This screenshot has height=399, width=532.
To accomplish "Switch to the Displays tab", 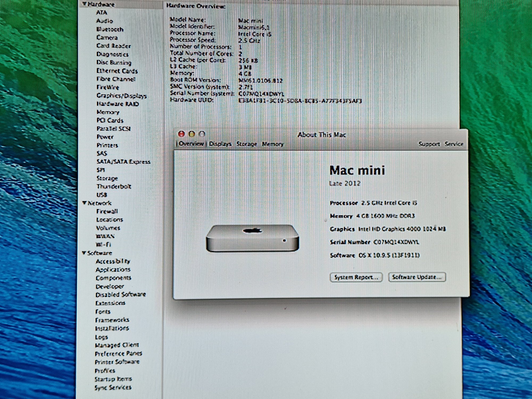I will point(220,144).
